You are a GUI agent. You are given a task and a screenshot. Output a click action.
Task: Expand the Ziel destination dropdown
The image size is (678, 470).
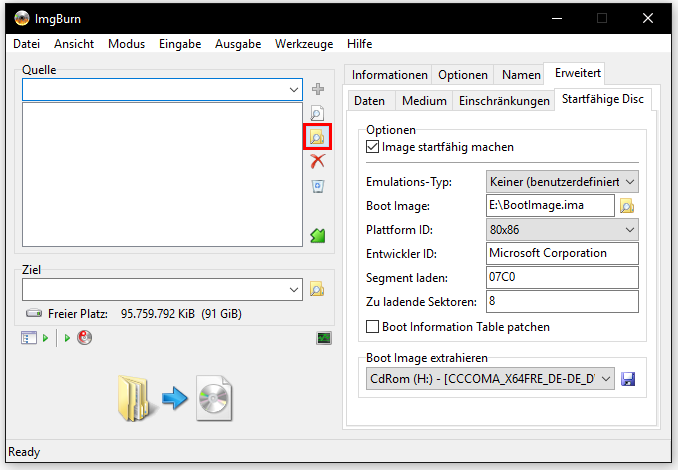(294, 289)
